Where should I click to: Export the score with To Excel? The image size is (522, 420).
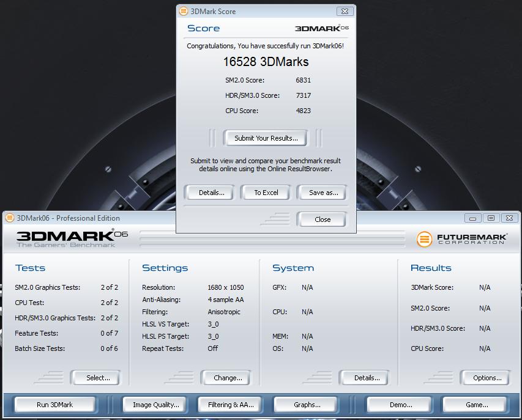pyautogui.click(x=266, y=193)
